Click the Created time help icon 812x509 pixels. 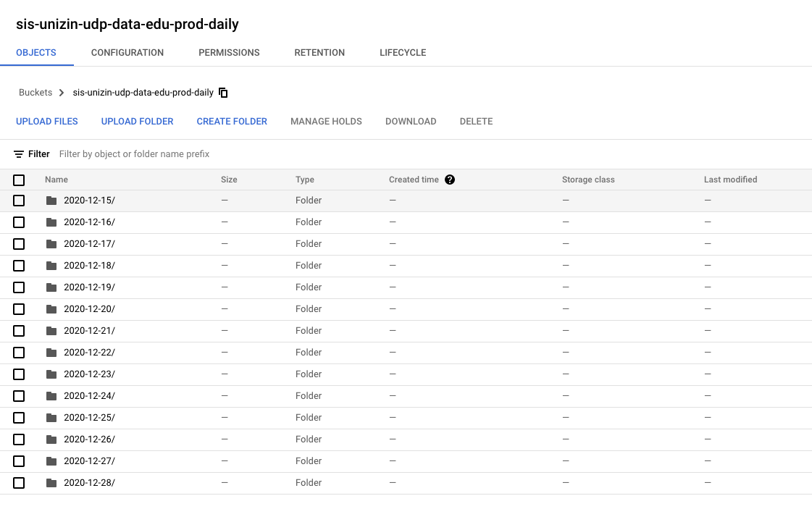click(449, 180)
